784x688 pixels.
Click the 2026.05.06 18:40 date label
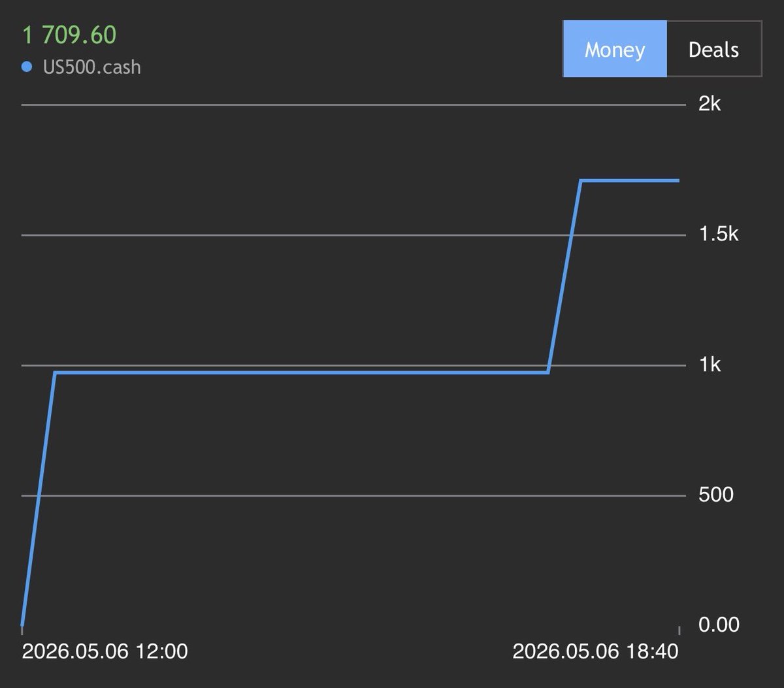coord(596,651)
